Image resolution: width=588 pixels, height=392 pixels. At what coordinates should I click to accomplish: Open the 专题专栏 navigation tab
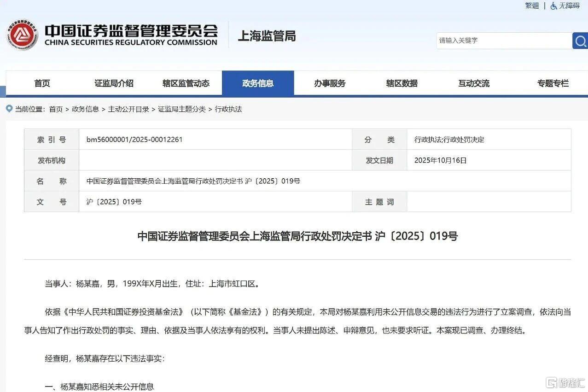click(x=553, y=83)
